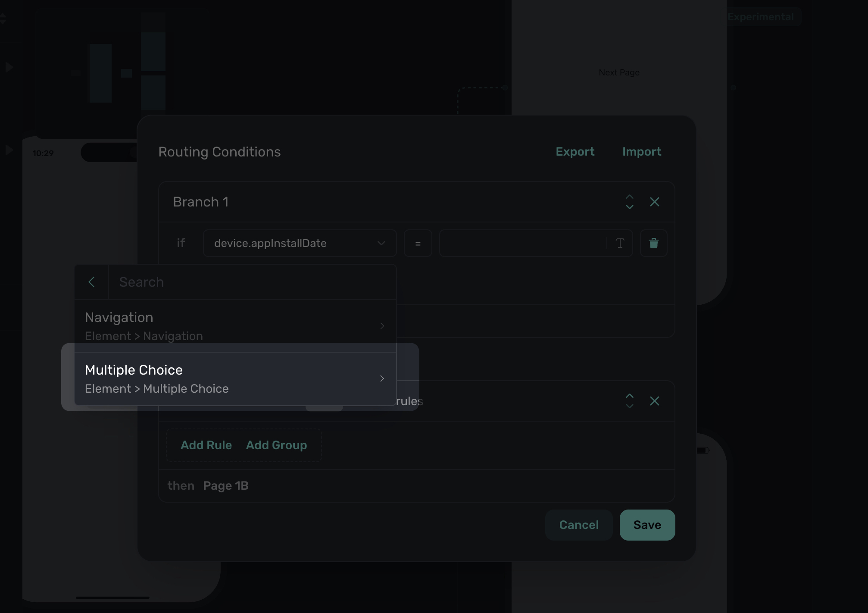The width and height of the screenshot is (868, 613).
Task: Cancel the routing conditions dialog
Action: coord(578,525)
